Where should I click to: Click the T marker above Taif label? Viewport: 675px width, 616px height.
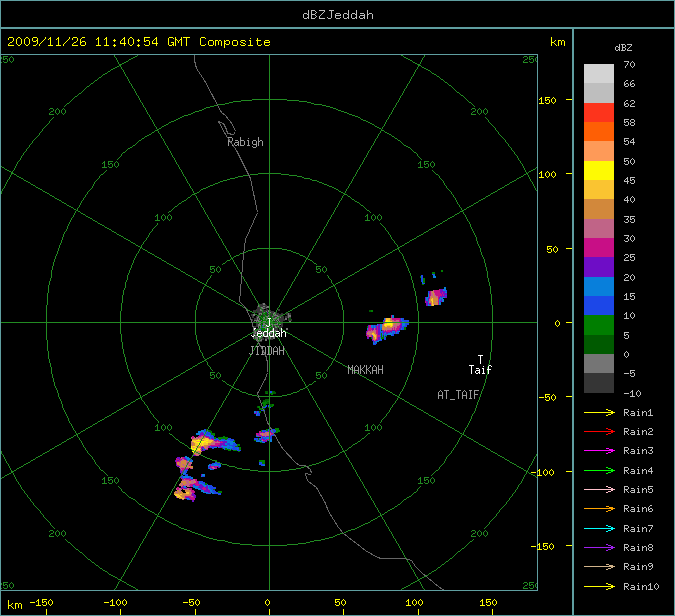point(480,359)
